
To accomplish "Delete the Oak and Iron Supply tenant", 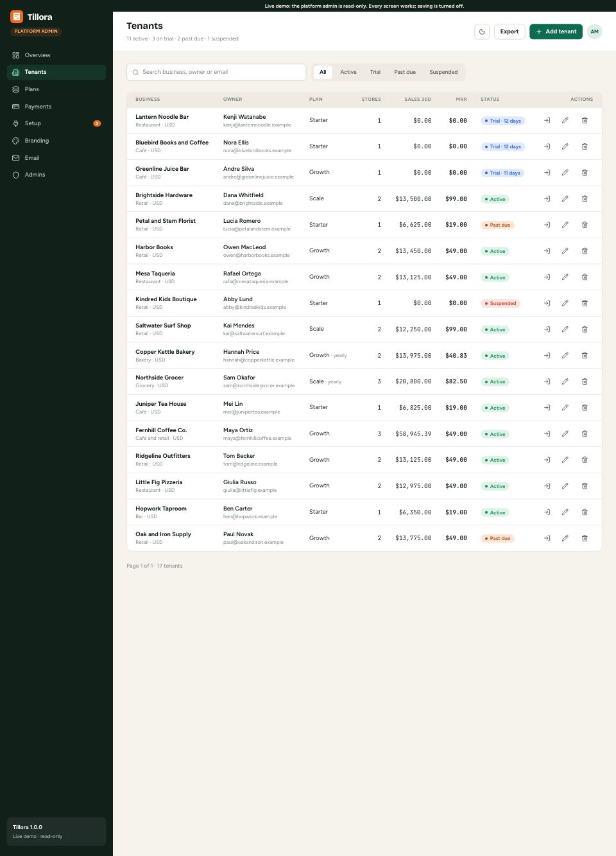I will [x=585, y=538].
